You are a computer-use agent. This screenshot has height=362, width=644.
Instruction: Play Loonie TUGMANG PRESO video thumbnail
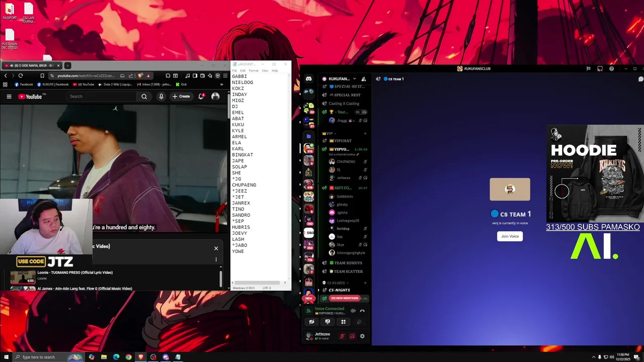(x=23, y=277)
